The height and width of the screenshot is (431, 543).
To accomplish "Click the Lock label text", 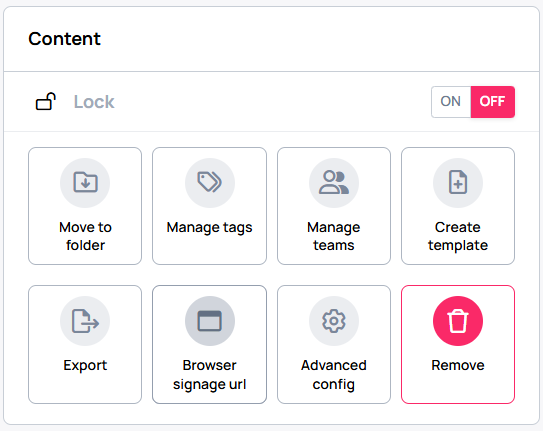I will coord(94,102).
